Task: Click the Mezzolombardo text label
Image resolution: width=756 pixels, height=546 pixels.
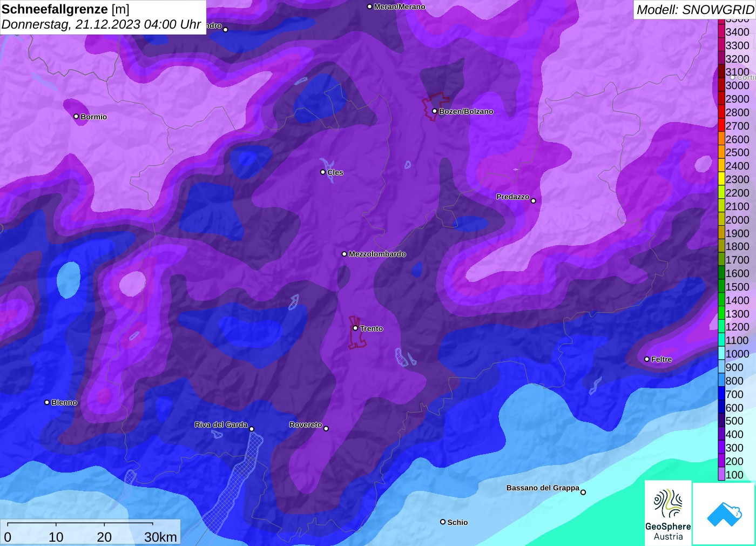Action: point(377,254)
